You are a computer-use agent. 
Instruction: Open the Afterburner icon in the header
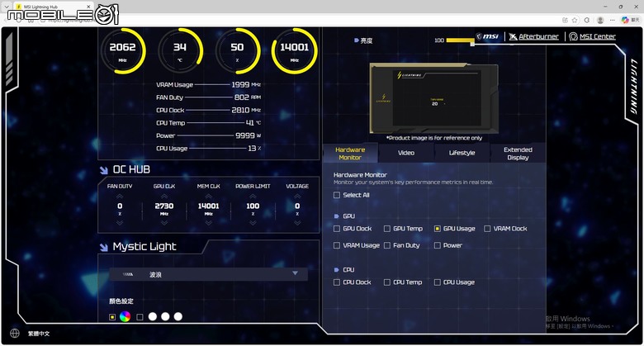(513, 36)
